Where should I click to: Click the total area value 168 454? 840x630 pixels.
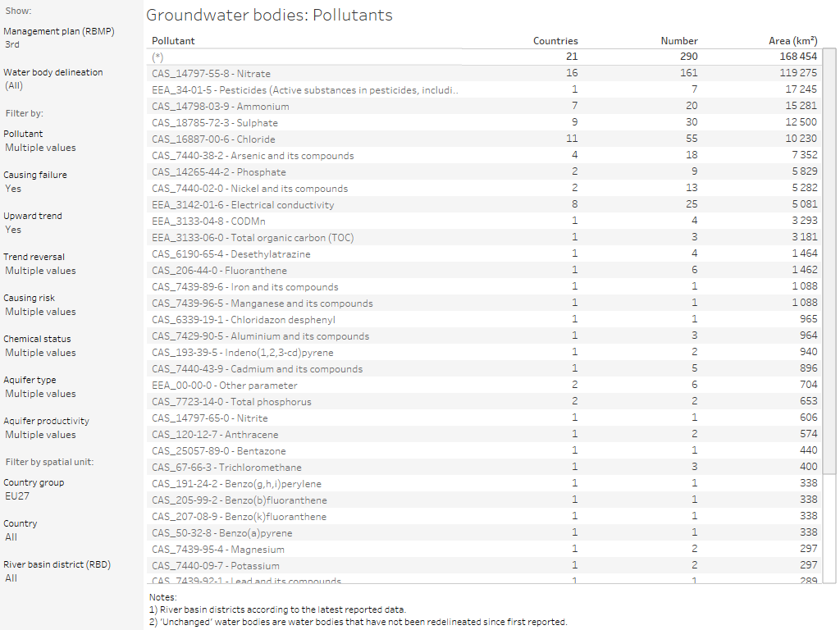click(798, 57)
